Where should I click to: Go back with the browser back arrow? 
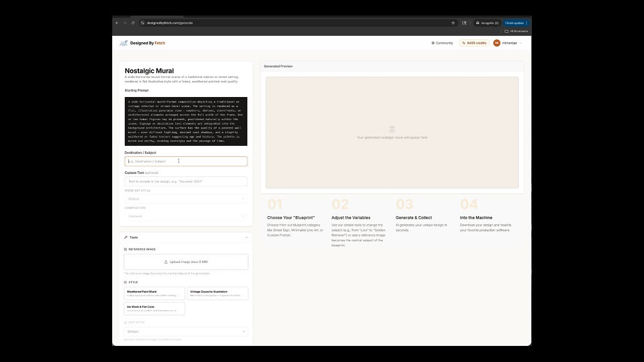pyautogui.click(x=117, y=23)
